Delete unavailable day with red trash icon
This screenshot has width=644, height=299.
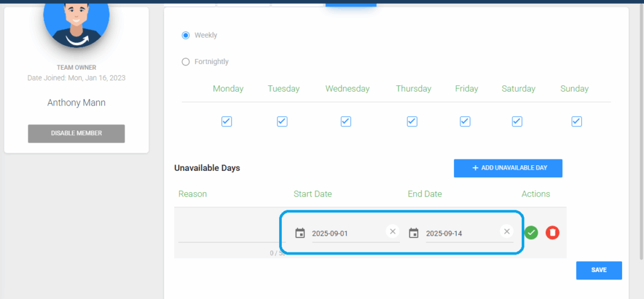[x=552, y=232]
